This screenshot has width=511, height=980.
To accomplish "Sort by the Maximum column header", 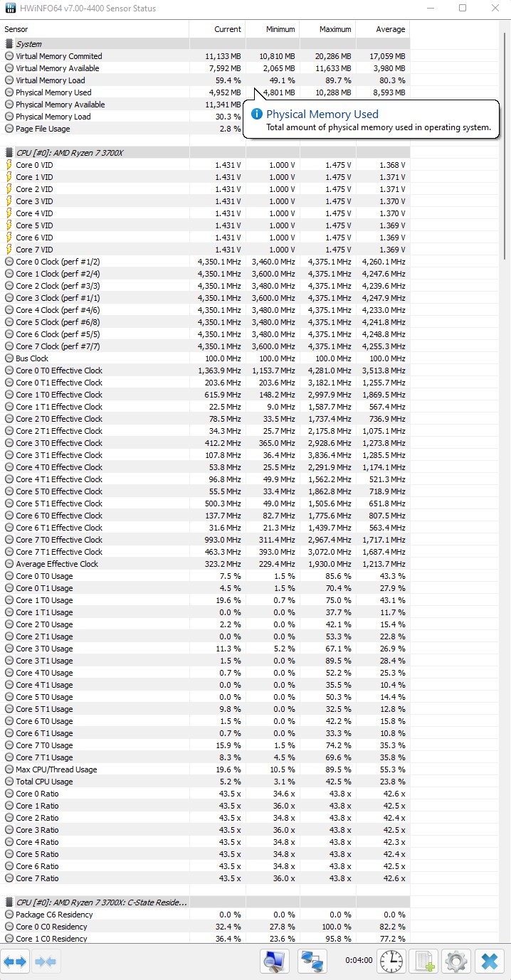I will [x=334, y=29].
